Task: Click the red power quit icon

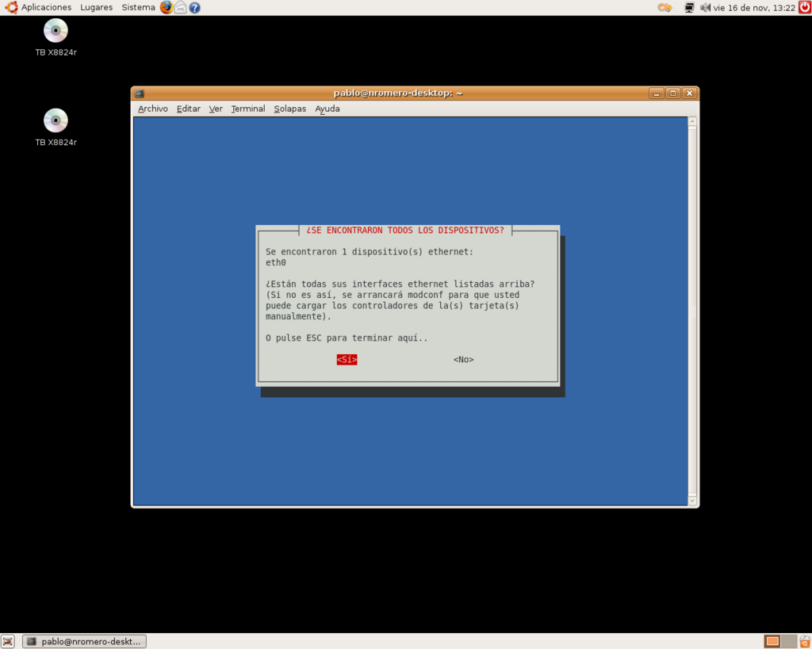Action: tap(805, 7)
